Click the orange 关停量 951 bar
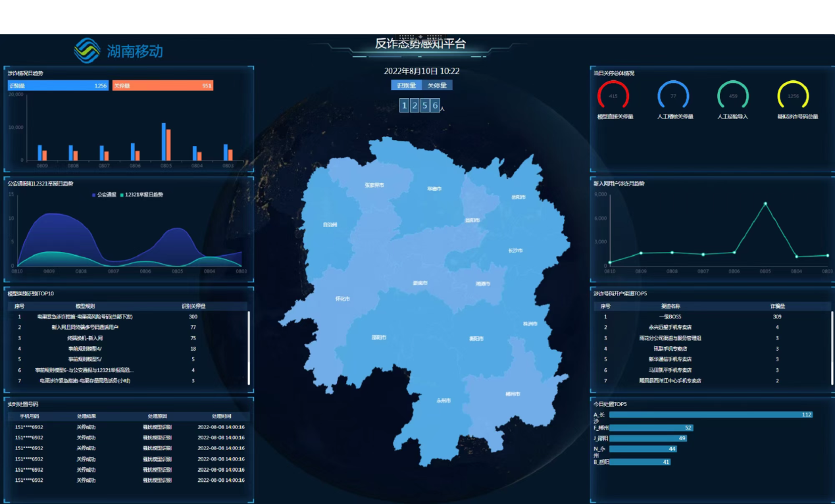835x504 pixels. pos(163,86)
